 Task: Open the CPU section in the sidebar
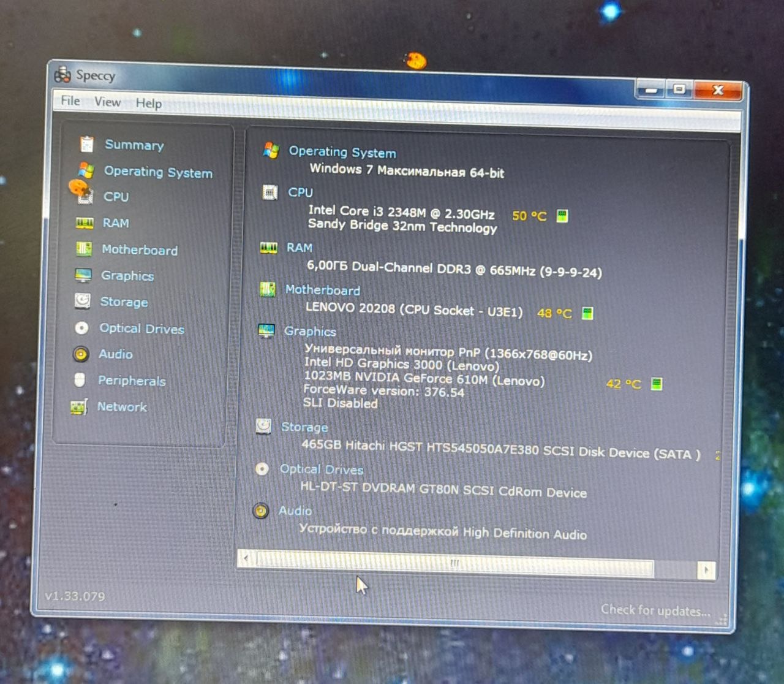click(x=116, y=197)
